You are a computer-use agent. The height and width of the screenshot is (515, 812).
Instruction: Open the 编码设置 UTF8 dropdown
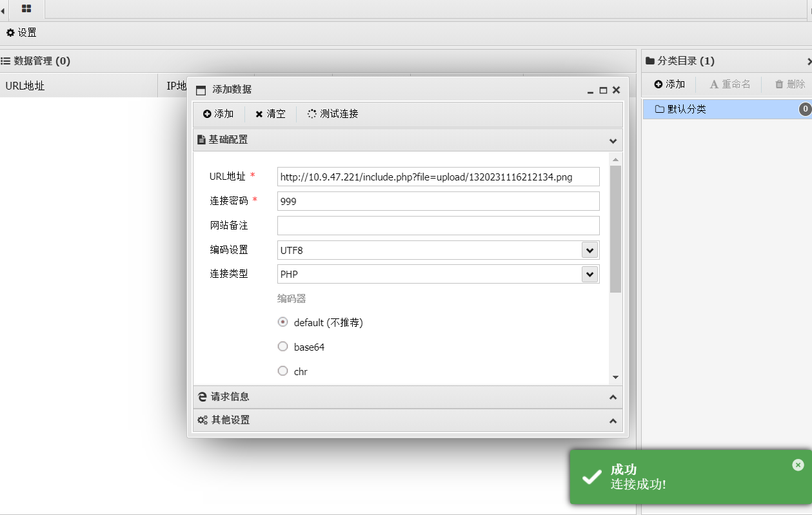click(x=589, y=250)
